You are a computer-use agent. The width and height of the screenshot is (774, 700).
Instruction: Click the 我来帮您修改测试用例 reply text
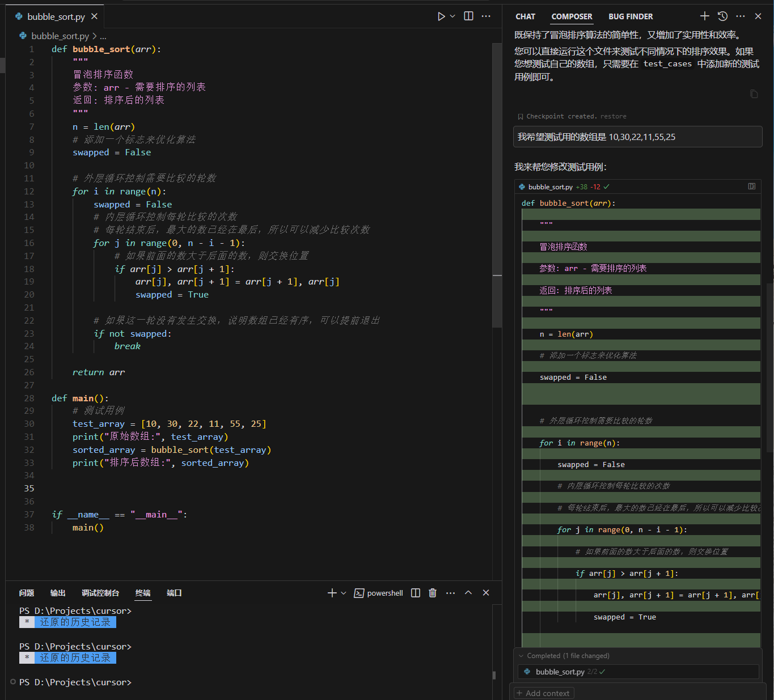(x=560, y=167)
